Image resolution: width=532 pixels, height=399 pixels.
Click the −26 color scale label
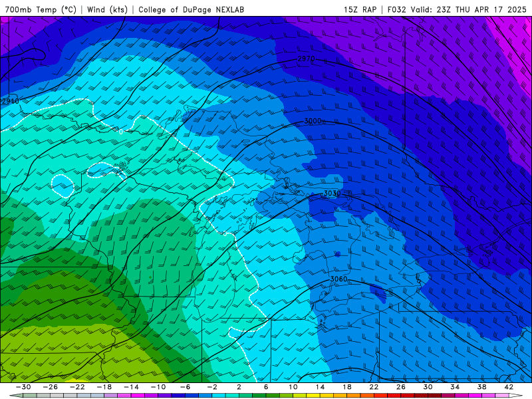[51, 387]
